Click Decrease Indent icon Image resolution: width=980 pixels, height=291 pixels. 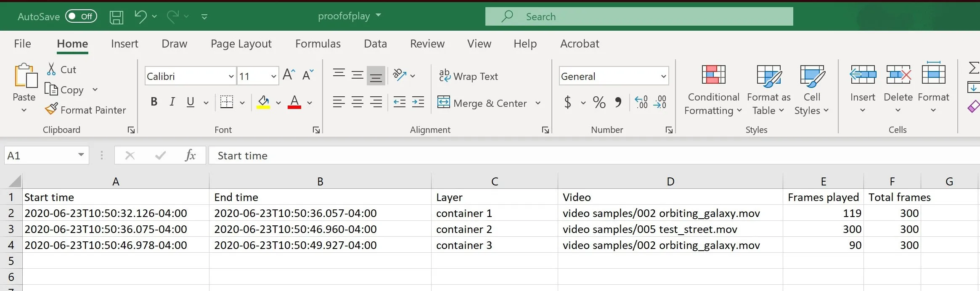coord(400,102)
